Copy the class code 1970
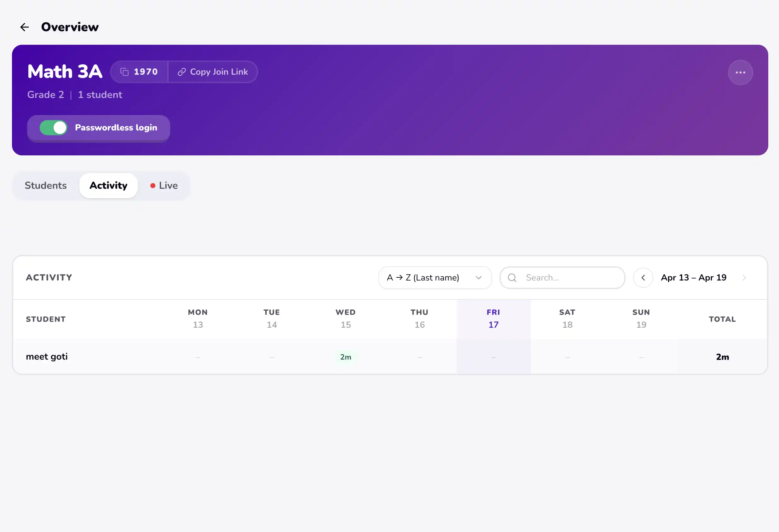Image resolution: width=779 pixels, height=532 pixels. [139, 72]
